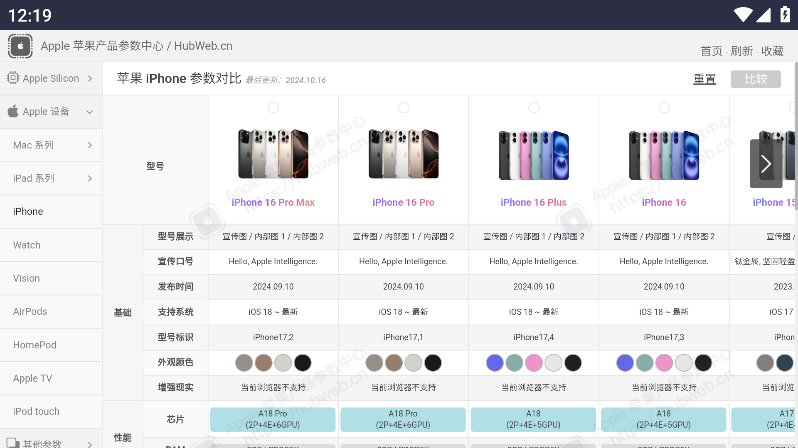The height and width of the screenshot is (448, 798).
Task: Click the HubWeb site logo icon
Action: point(20,46)
